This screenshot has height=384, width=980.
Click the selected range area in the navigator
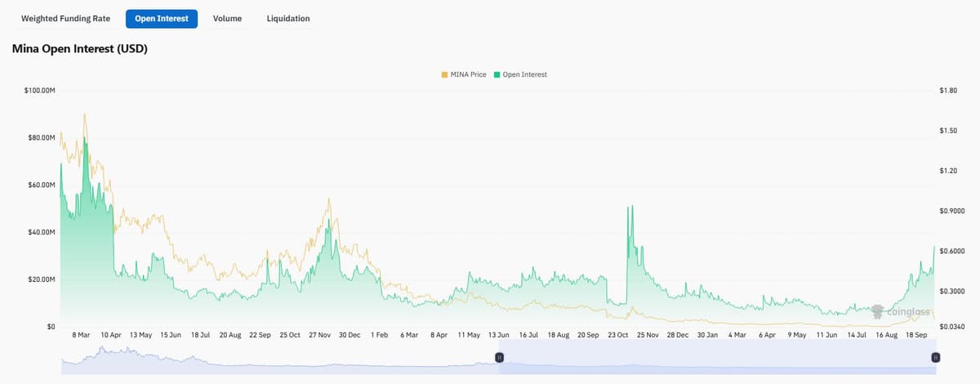coord(717,357)
